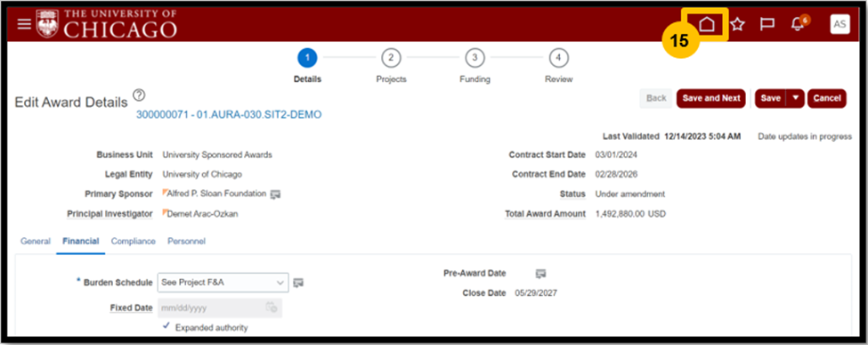Open award link 300000071 - 01.AURA-030.SIT2-DEMO
868x345 pixels.
click(x=229, y=115)
